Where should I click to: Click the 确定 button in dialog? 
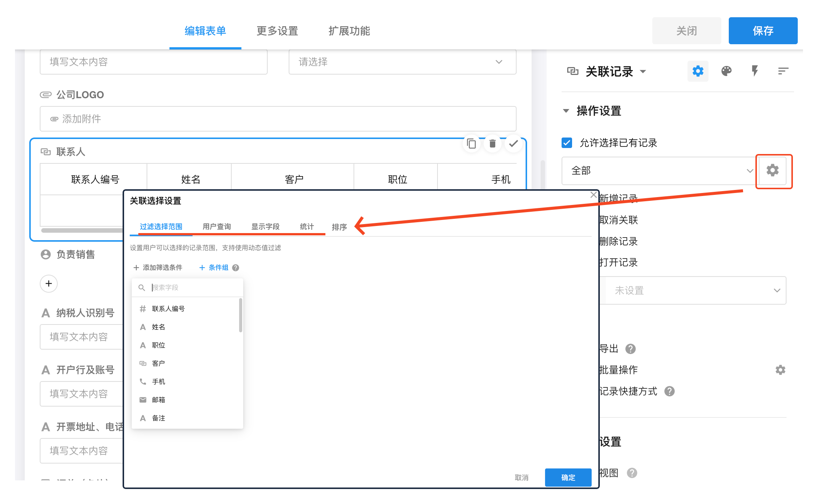point(568,477)
